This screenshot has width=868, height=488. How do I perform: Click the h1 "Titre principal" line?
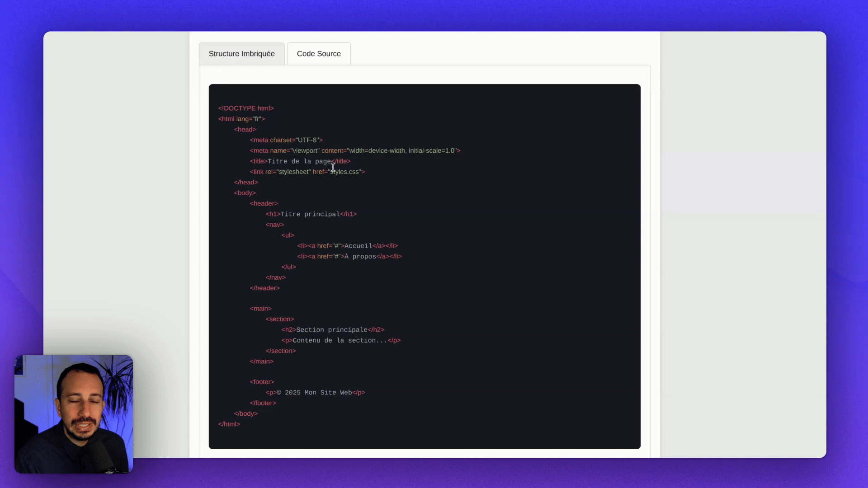pyautogui.click(x=311, y=214)
